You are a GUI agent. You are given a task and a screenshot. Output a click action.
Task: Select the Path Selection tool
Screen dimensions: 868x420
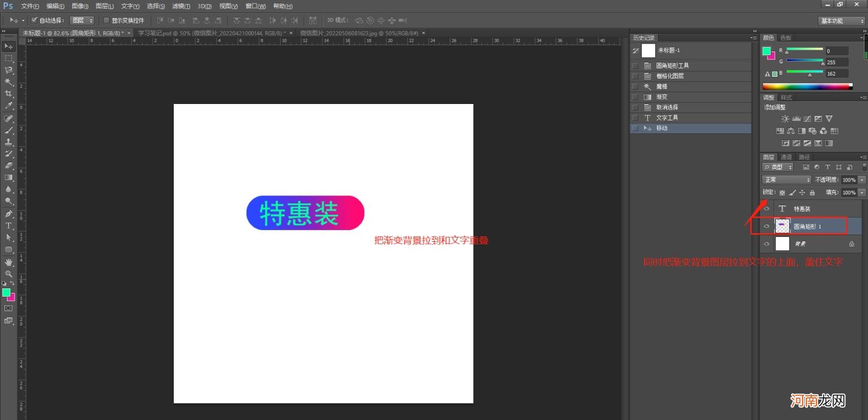click(x=8, y=237)
